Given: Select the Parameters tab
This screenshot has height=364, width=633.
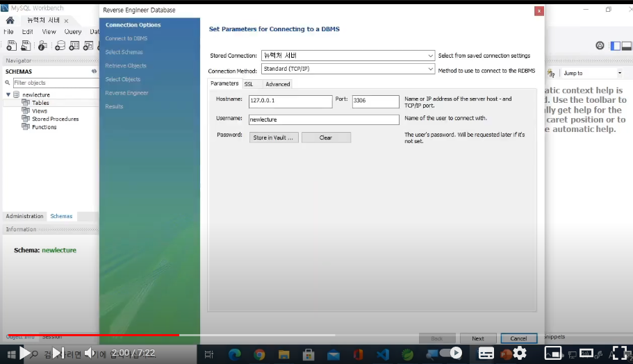Looking at the screenshot, I should (224, 83).
